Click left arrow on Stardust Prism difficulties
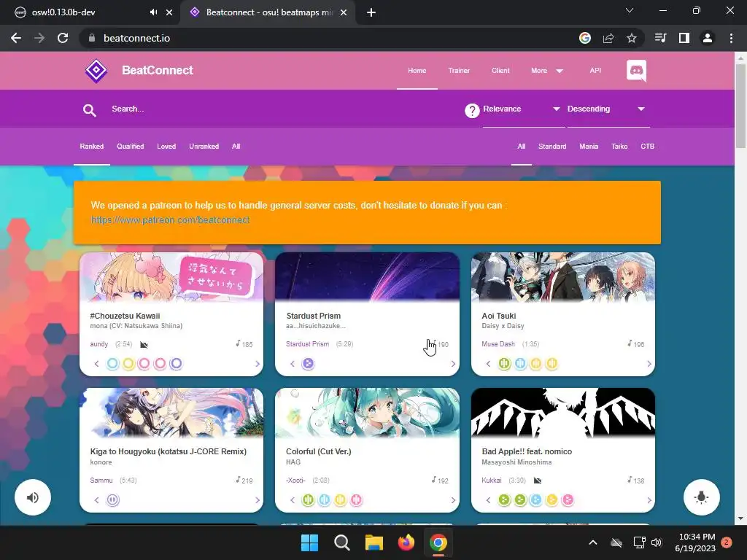 click(x=293, y=365)
